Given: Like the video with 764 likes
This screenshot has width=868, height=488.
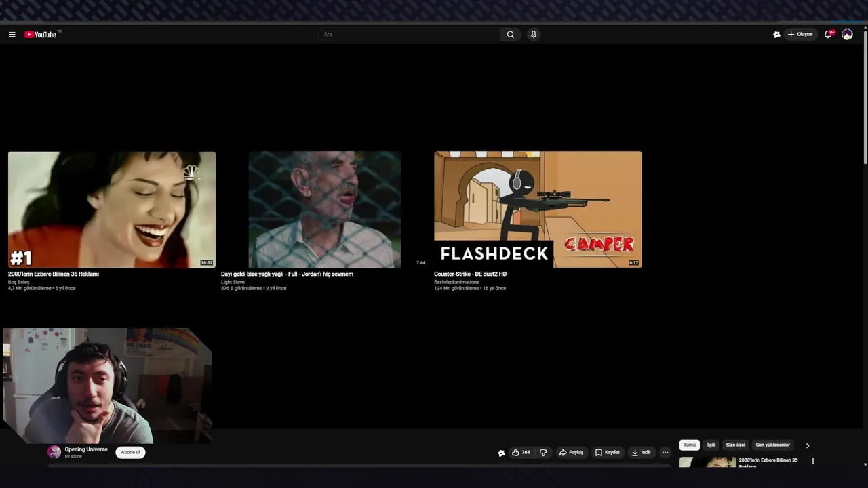Looking at the screenshot, I should click(x=521, y=452).
